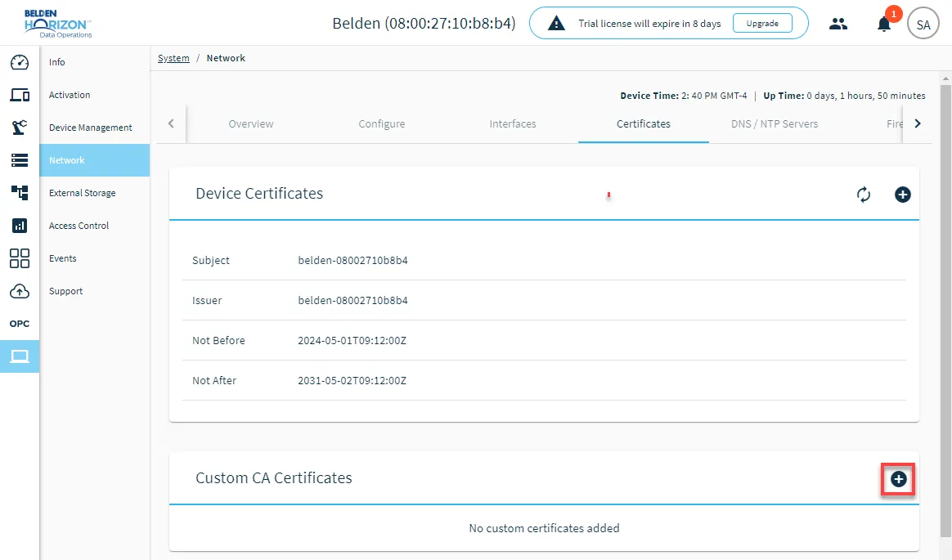
Task: Open External Storage settings
Action: click(95, 193)
